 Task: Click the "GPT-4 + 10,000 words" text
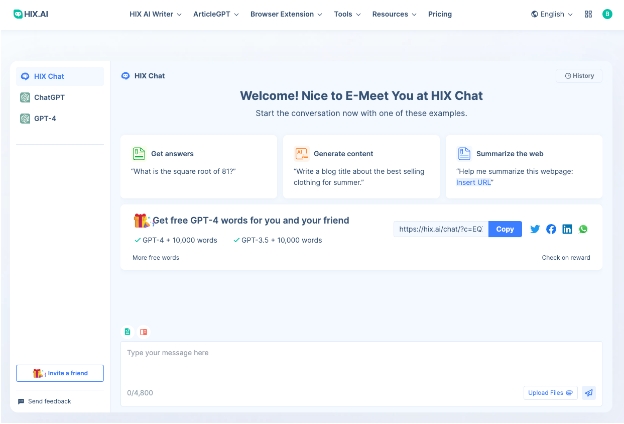click(180, 240)
